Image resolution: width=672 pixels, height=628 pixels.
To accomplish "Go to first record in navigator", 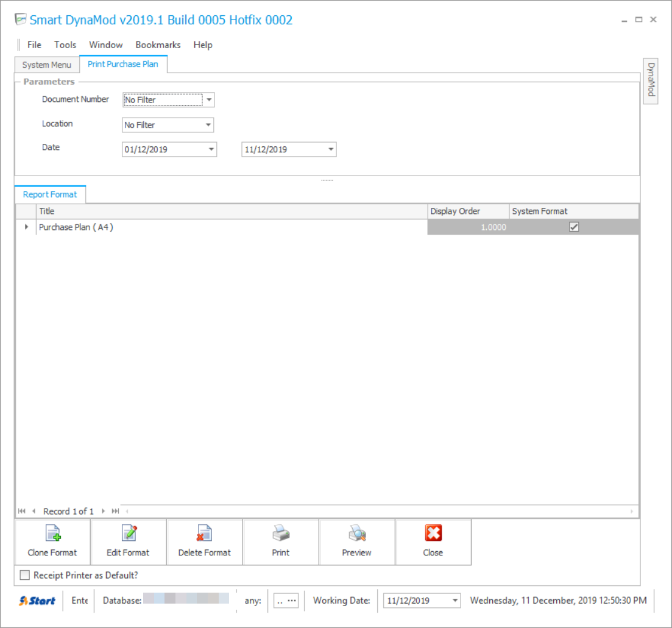I will 22,511.
